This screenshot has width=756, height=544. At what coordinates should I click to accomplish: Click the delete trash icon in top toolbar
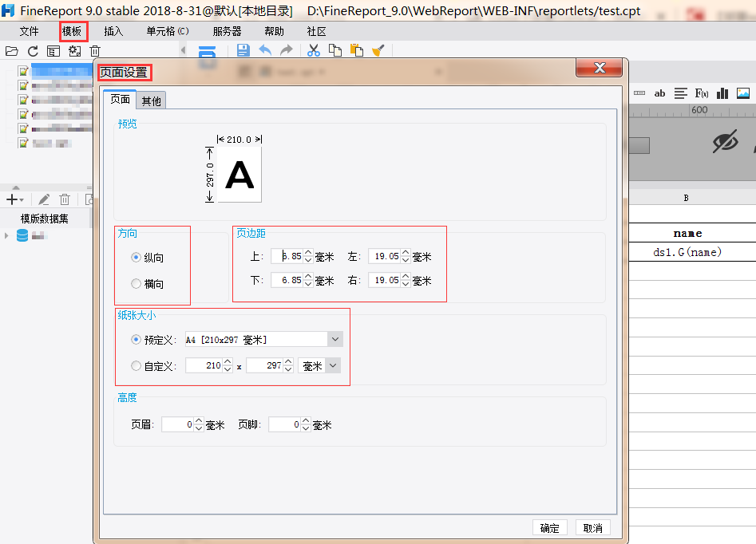coord(95,51)
